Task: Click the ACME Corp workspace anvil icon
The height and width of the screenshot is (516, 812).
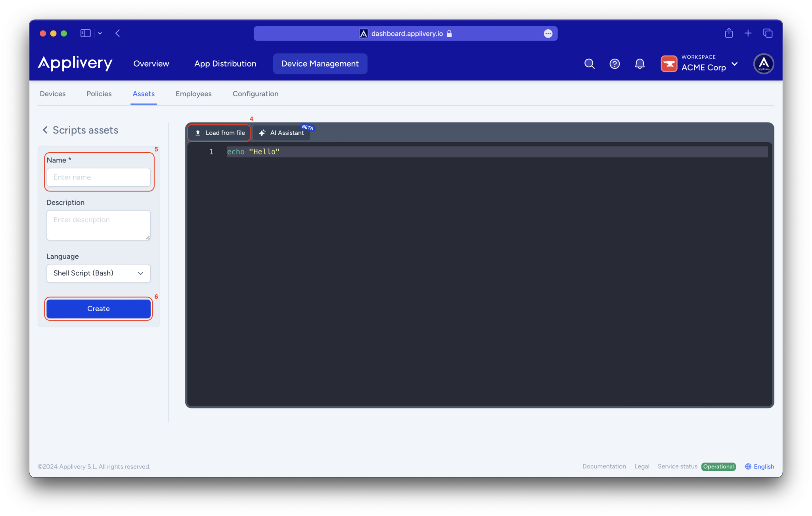Action: (x=669, y=63)
